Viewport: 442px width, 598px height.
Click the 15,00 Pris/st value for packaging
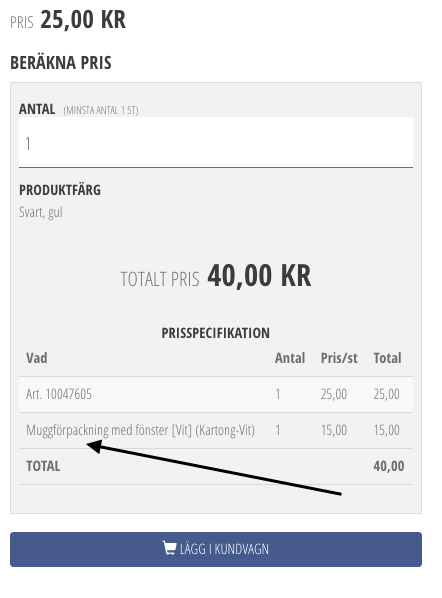(x=334, y=430)
